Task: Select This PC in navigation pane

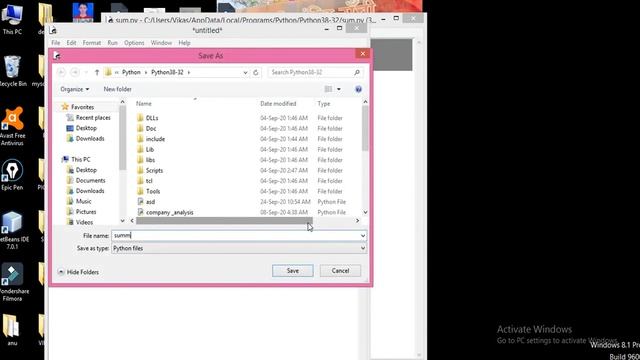Action: pos(80,160)
